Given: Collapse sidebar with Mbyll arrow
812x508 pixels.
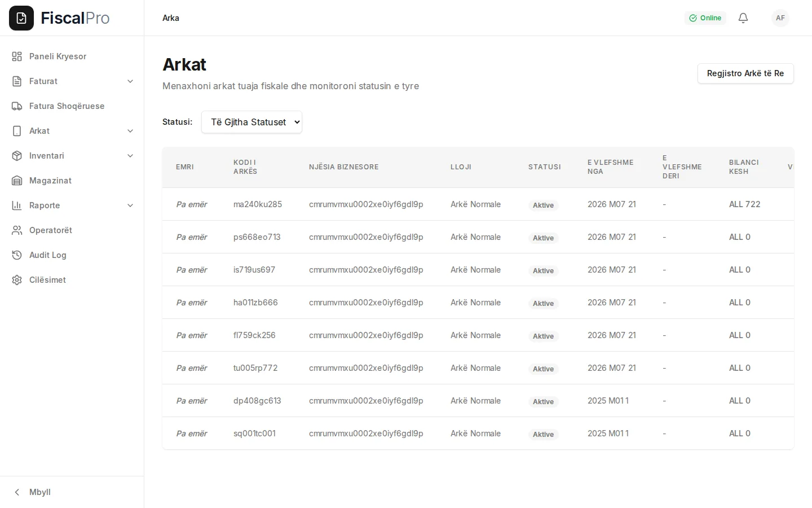Looking at the screenshot, I should [17, 492].
